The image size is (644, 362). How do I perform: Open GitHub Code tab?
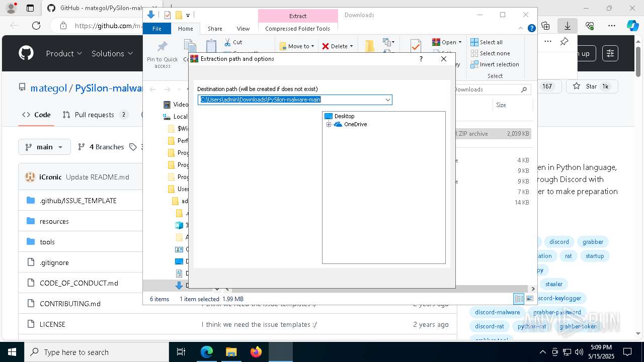point(36,115)
